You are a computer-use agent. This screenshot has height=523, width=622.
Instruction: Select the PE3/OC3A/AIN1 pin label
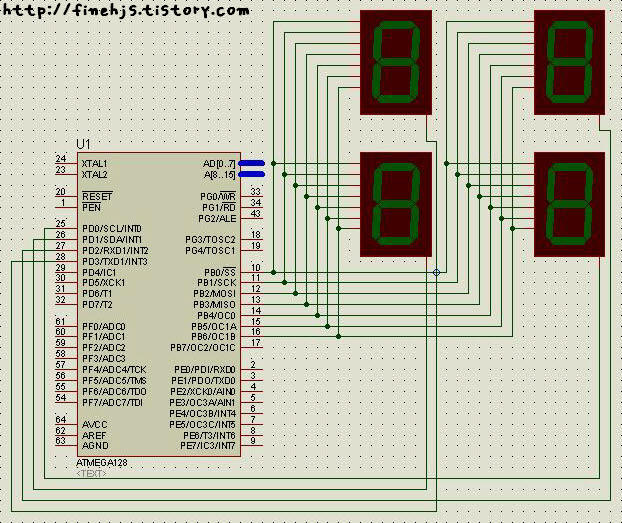pos(202,402)
